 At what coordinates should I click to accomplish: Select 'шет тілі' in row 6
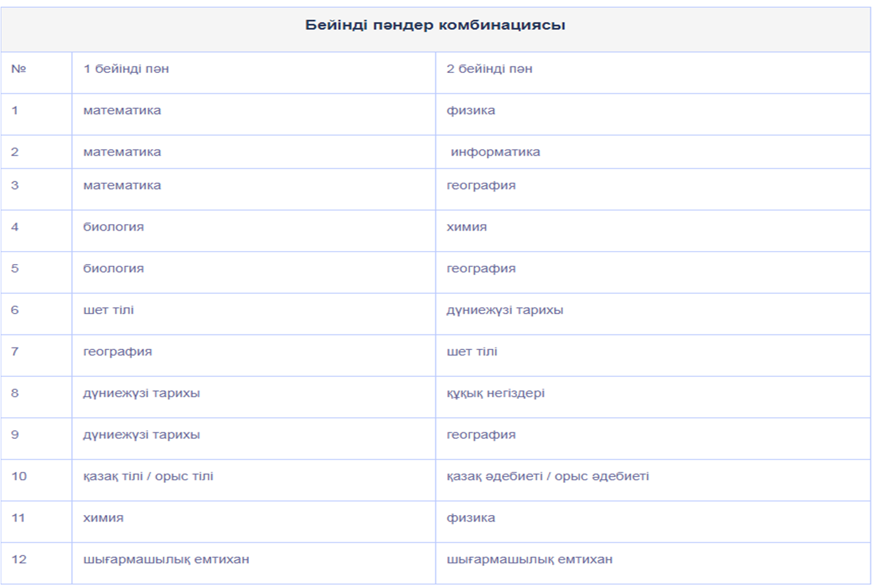pos(108,310)
